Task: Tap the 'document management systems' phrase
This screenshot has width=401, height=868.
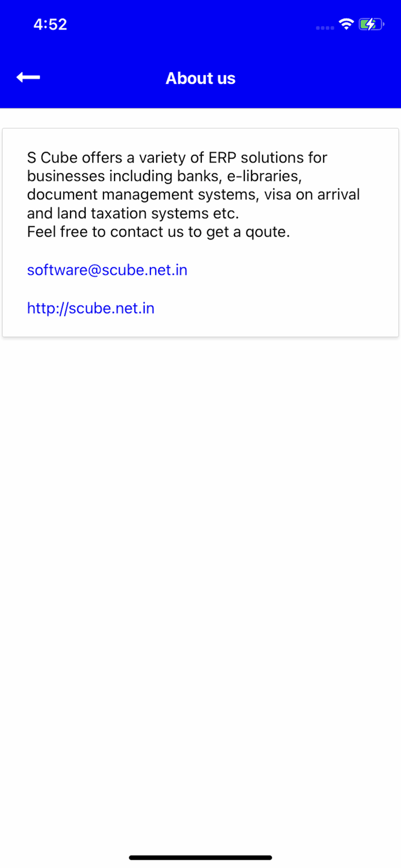Action: coord(141,195)
